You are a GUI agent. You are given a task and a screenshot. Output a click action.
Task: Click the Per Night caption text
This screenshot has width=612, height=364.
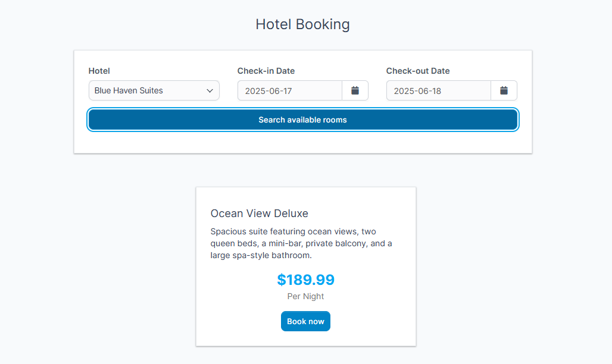[306, 296]
